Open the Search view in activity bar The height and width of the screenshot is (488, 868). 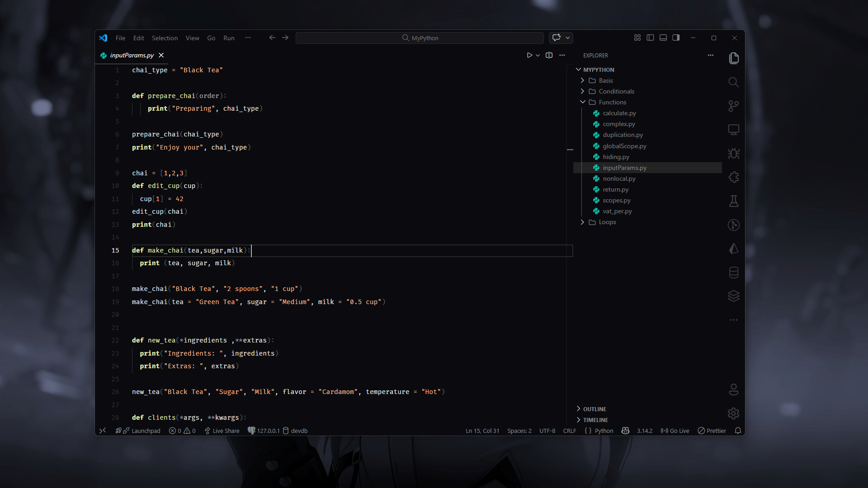coord(734,82)
